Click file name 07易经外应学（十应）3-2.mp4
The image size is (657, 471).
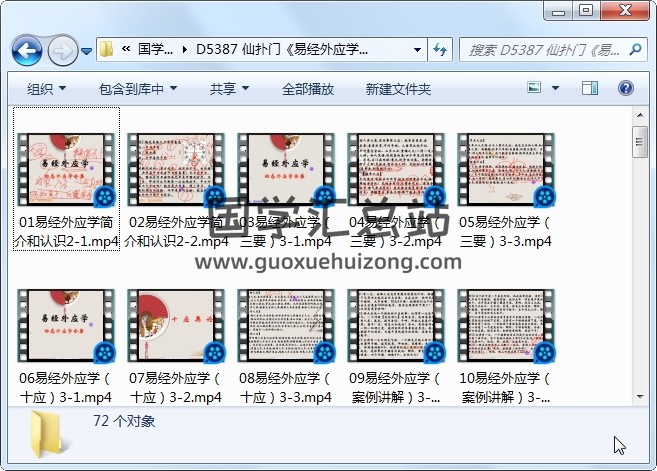[x=176, y=388]
